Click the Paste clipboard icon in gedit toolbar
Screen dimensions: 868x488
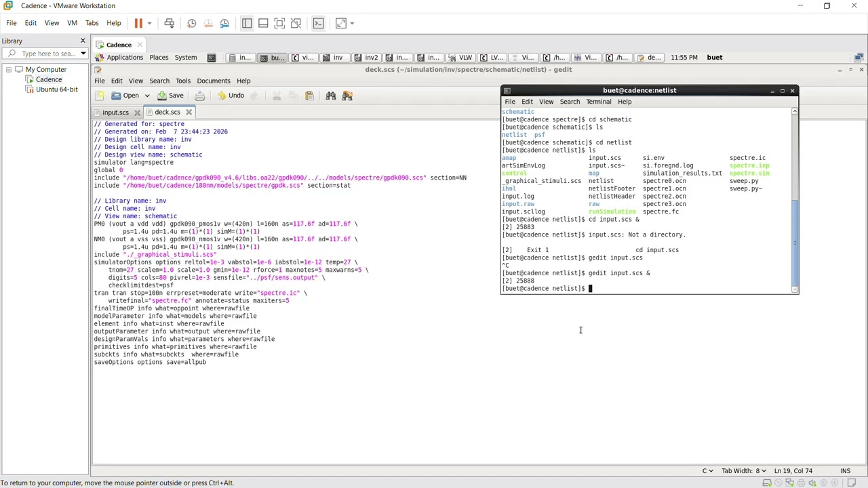[x=309, y=96]
